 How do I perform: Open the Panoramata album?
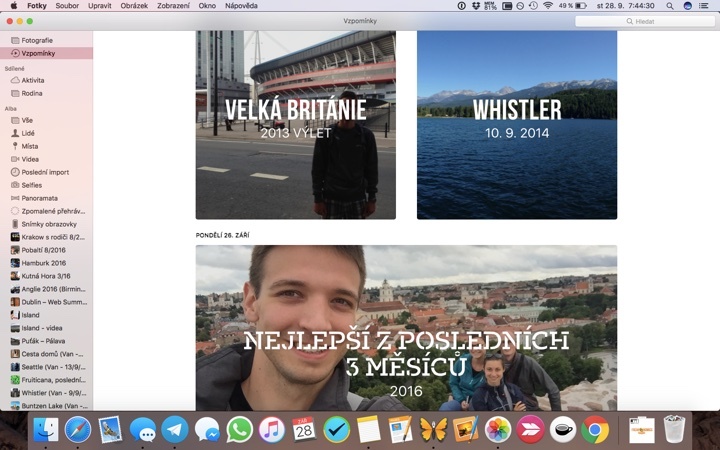tap(46, 198)
